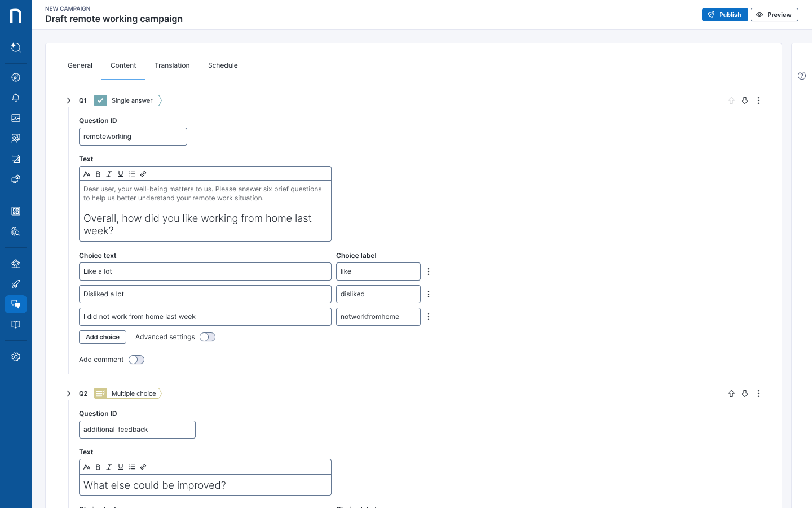The height and width of the screenshot is (508, 812).
Task: Click the italic icon in Q1 text editor
Action: [109, 174]
